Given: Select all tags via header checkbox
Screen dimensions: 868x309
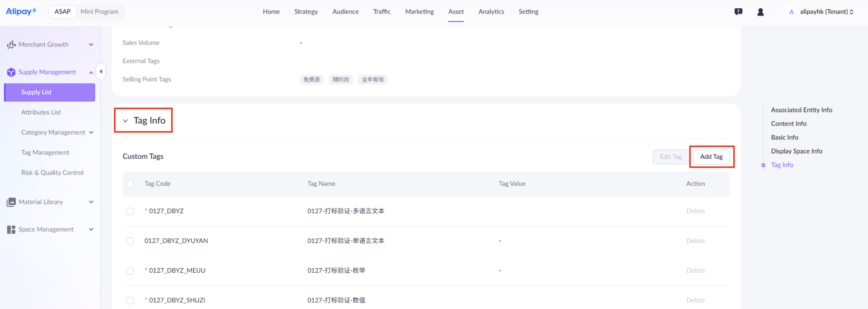Looking at the screenshot, I should (x=130, y=184).
